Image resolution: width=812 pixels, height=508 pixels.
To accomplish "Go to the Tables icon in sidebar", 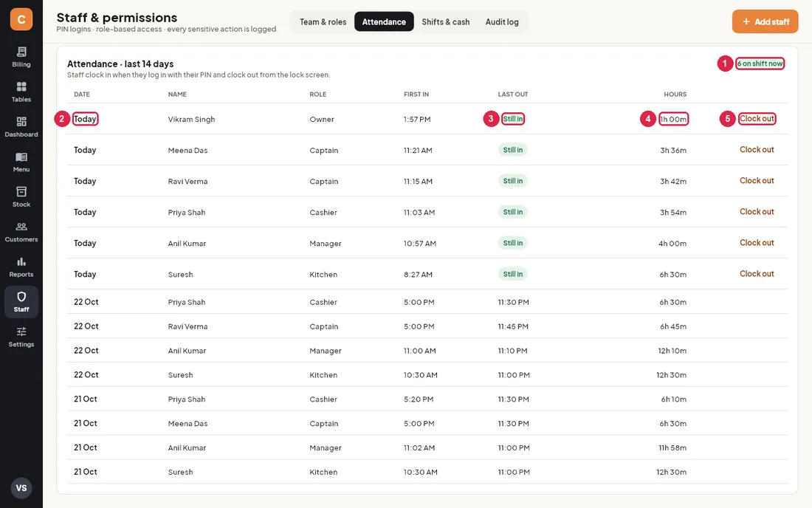I will click(21, 86).
